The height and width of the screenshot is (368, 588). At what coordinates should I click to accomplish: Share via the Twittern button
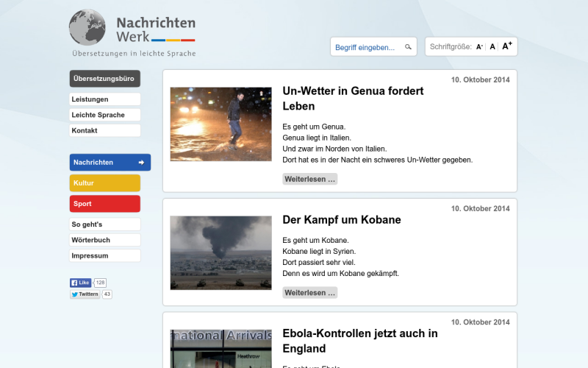click(x=85, y=294)
